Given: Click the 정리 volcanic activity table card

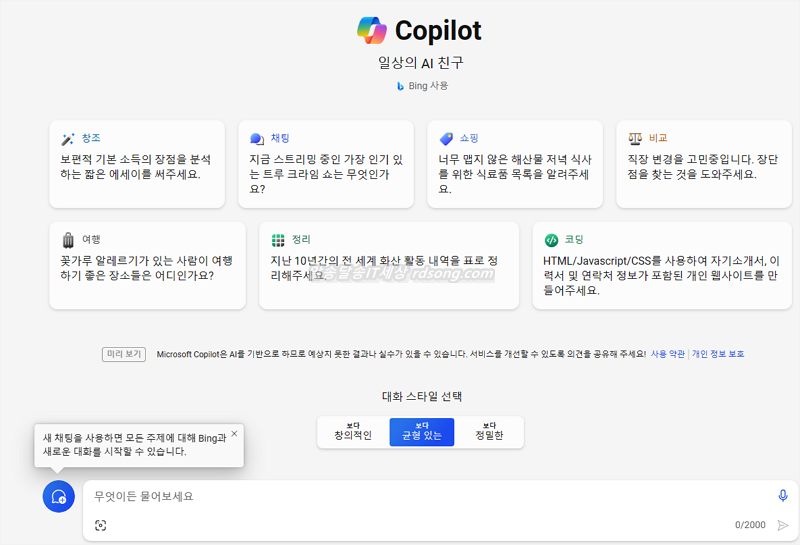Looking at the screenshot, I should tap(389, 265).
